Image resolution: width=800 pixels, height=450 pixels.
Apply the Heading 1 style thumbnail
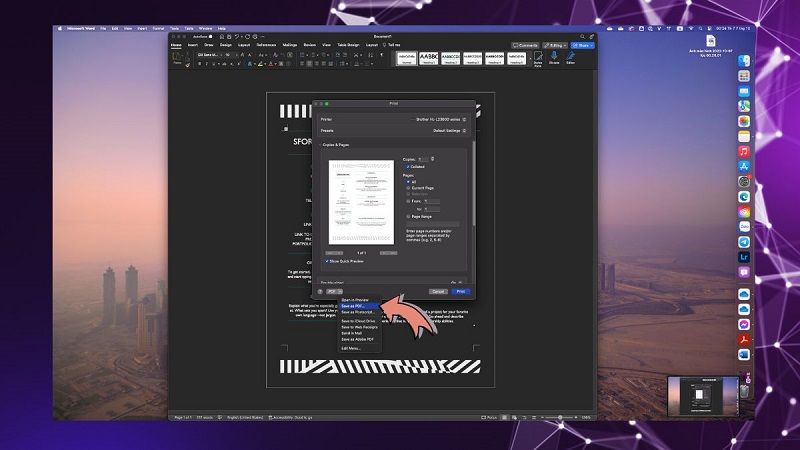429,58
